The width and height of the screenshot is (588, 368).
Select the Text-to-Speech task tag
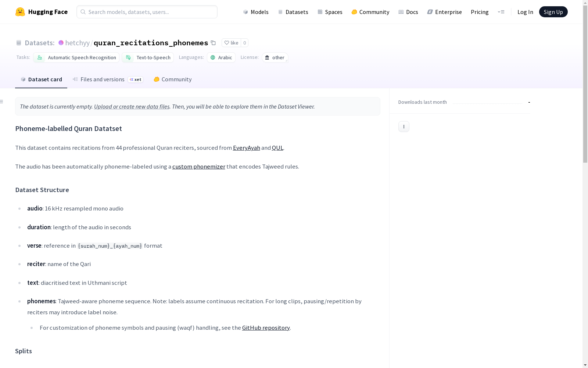click(148, 57)
